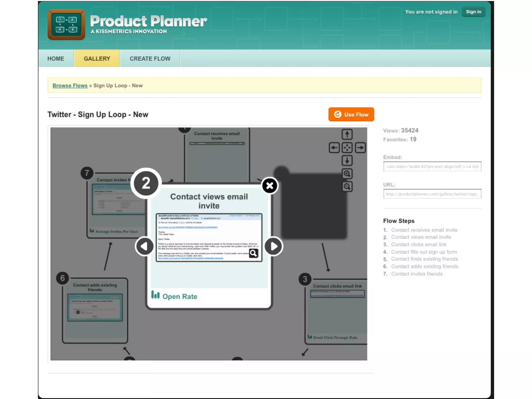
Task: Click the Open Rate metric link
Action: tap(179, 296)
